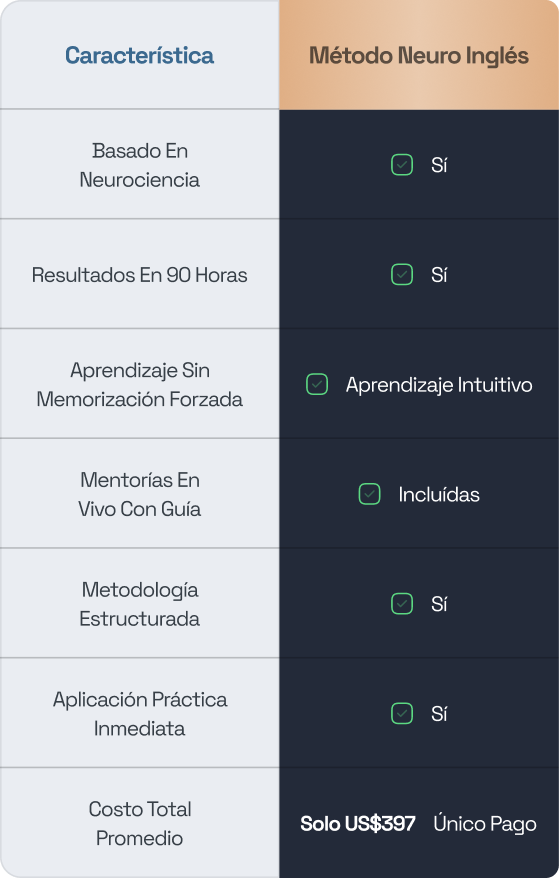Click the Basado En Neurociencia label
This screenshot has height=878, width=559.
(139, 165)
